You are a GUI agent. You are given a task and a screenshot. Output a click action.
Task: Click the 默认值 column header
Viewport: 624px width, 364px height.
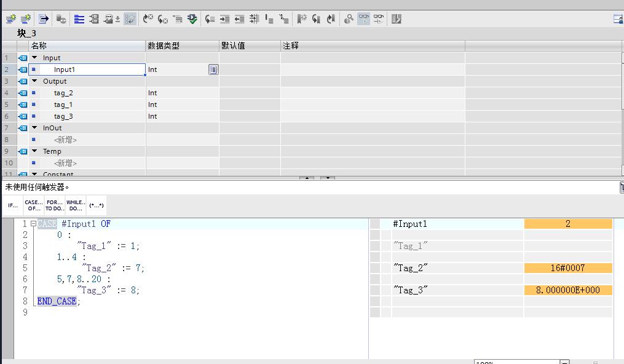click(x=250, y=45)
